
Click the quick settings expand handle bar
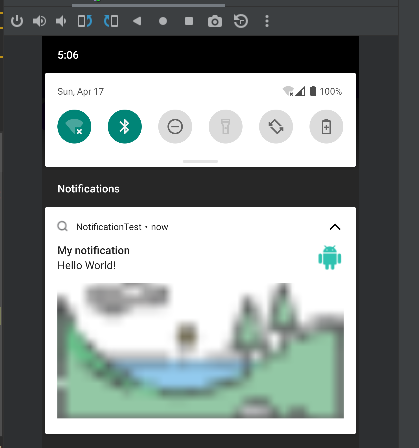(x=200, y=161)
